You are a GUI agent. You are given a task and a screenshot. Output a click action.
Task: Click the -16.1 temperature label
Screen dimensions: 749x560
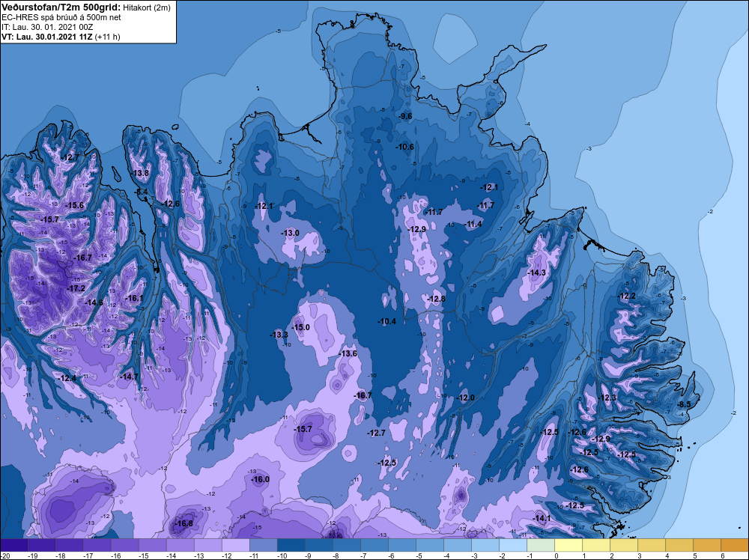tap(134, 298)
